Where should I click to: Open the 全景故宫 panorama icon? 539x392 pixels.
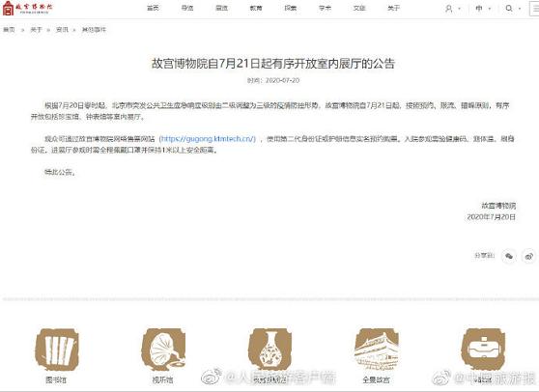(377, 350)
